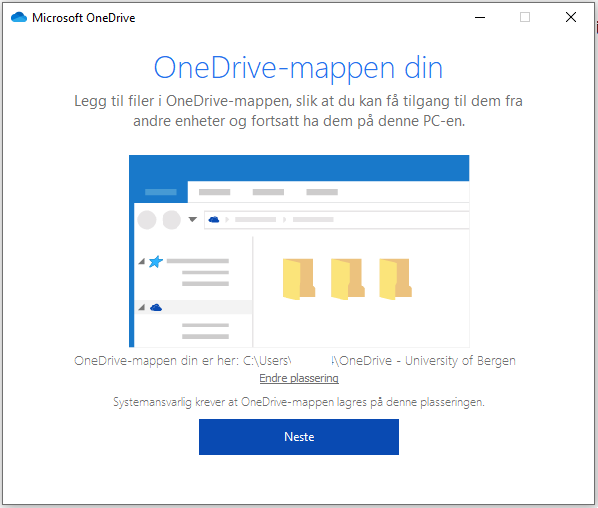Click the OneDrive cloud logo in title bar
The image size is (598, 508).
(x=19, y=17)
